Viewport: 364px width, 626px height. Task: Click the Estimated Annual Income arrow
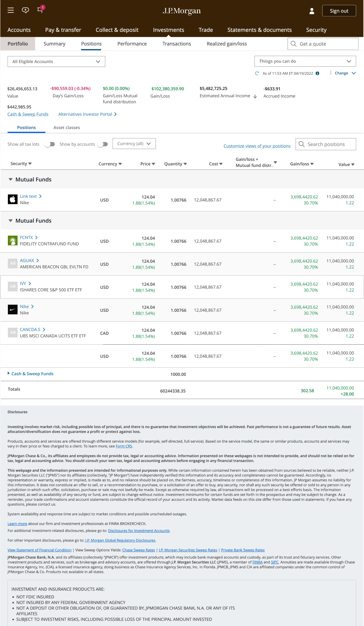255,96
